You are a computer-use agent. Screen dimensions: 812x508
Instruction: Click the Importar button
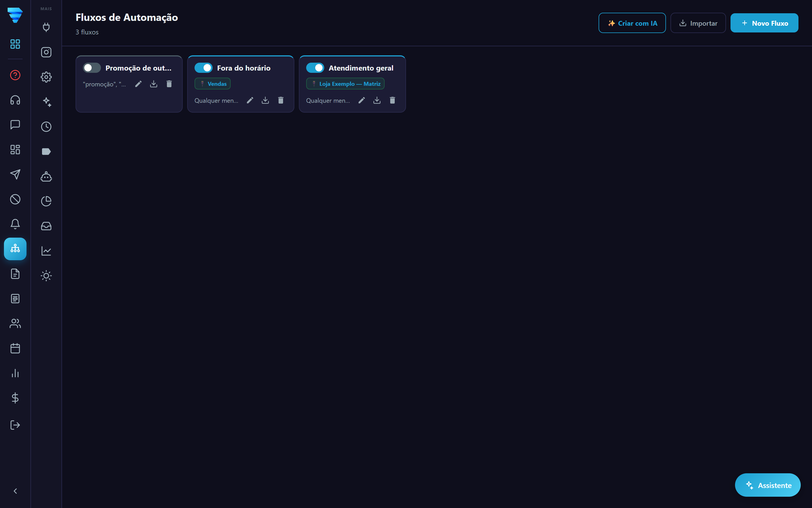coord(698,23)
